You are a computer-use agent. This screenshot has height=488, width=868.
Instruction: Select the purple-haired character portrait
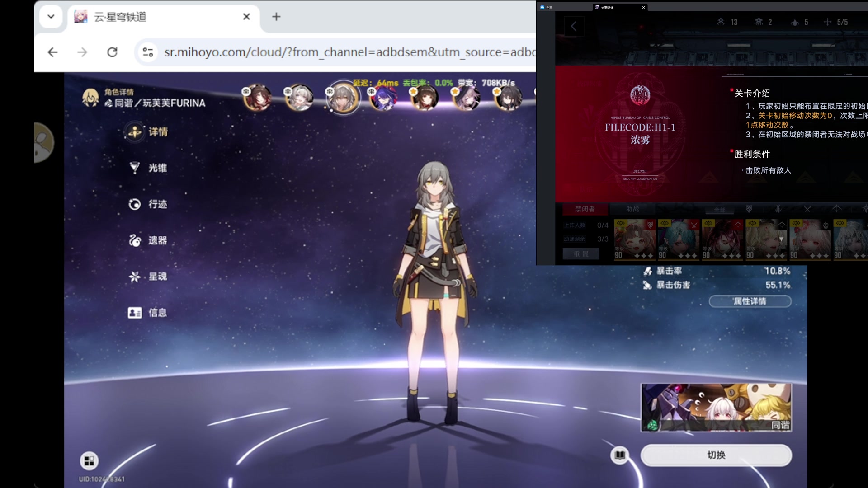pyautogui.click(x=383, y=98)
